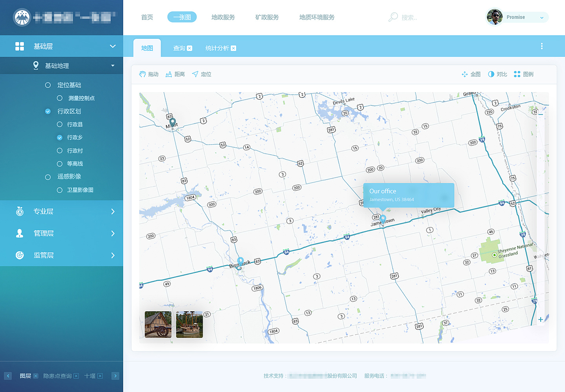
Task: Toggle the 测量控制点 option
Action: tap(60, 98)
